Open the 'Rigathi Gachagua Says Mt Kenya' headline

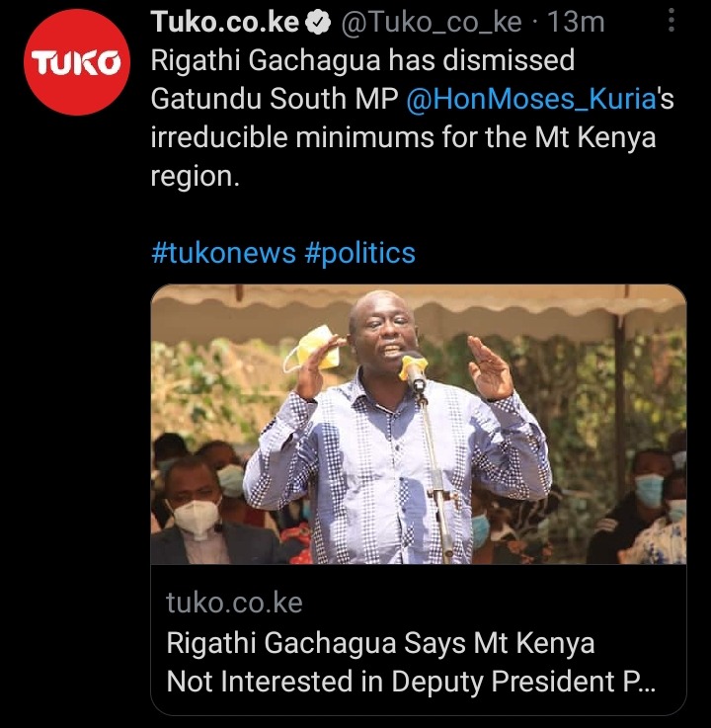[380, 643]
